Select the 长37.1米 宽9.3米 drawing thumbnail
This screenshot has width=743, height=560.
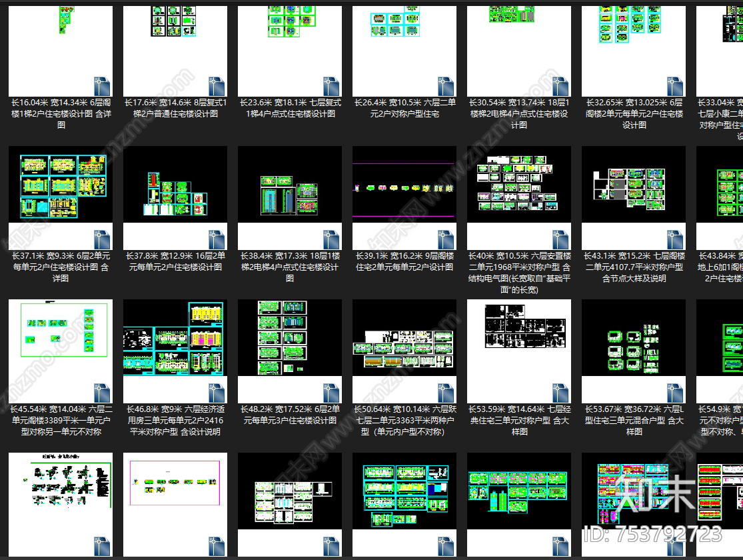(61, 198)
